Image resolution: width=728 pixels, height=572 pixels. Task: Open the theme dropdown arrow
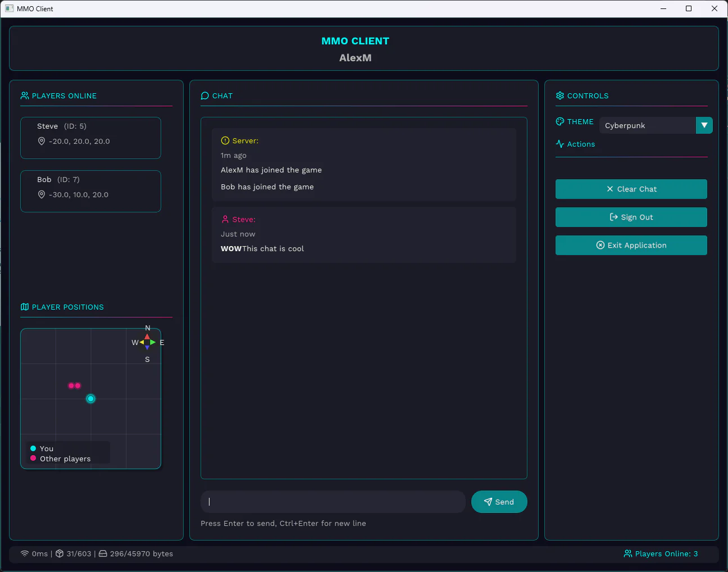coord(704,125)
